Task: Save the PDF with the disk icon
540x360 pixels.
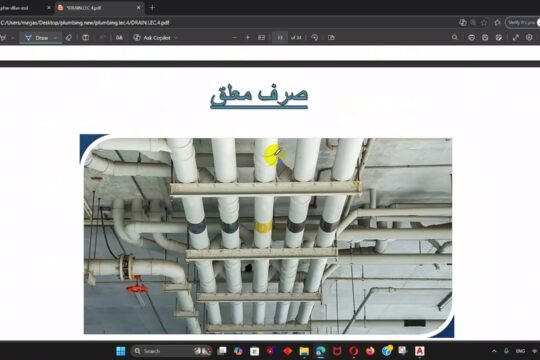Action: tap(485, 38)
